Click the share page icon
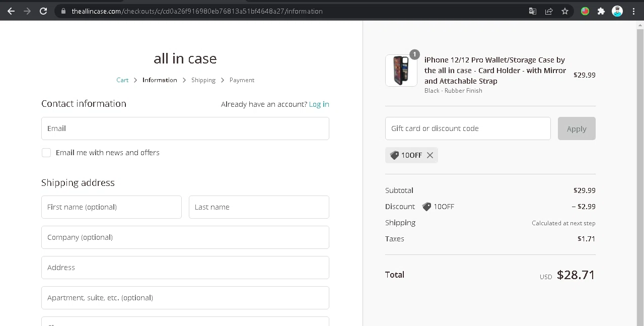 click(x=549, y=11)
